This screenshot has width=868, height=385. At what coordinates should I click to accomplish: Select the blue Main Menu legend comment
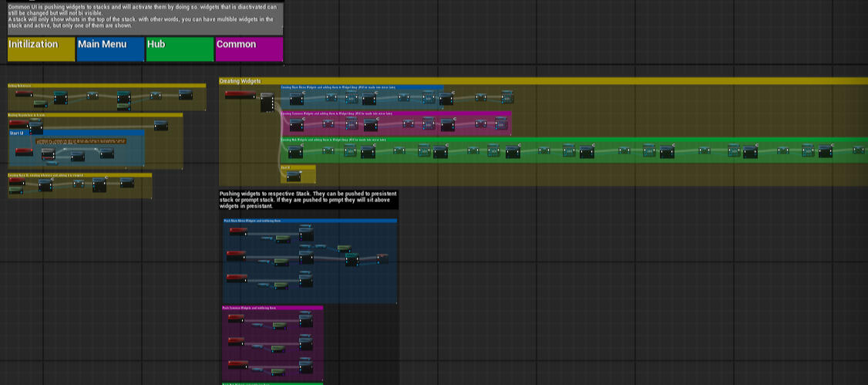(110, 49)
